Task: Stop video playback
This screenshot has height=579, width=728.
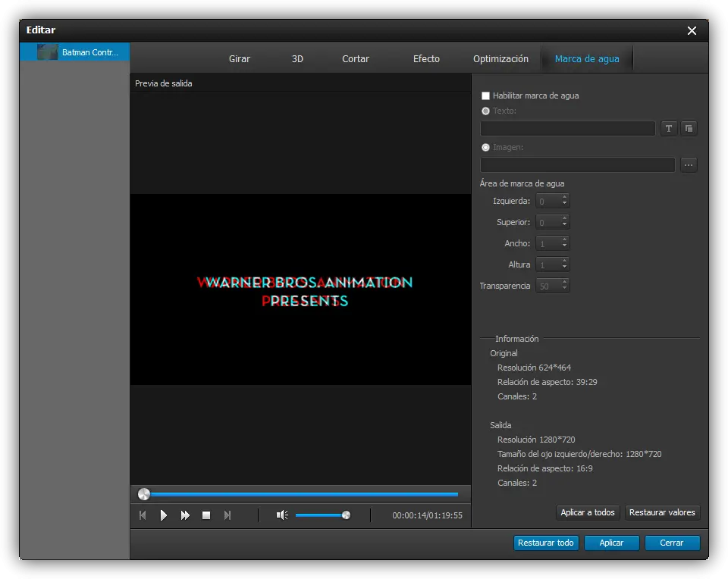Action: tap(206, 515)
